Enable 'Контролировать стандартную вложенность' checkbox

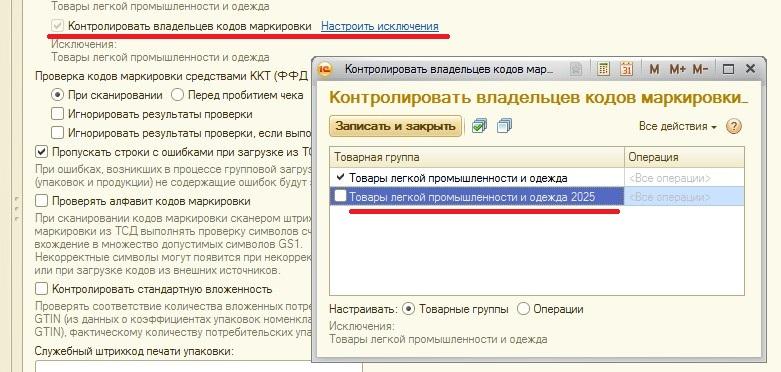[42, 289]
